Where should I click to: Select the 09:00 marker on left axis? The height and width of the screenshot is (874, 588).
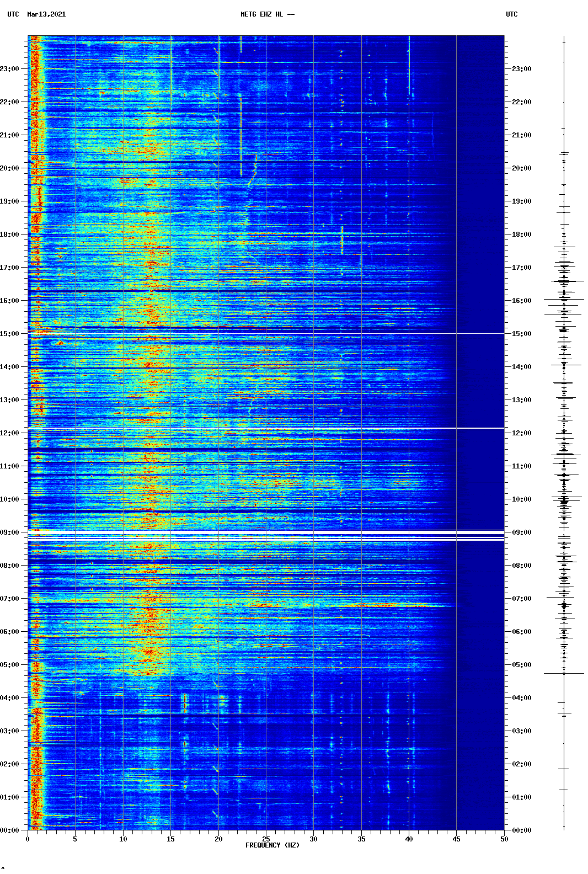[x=10, y=532]
